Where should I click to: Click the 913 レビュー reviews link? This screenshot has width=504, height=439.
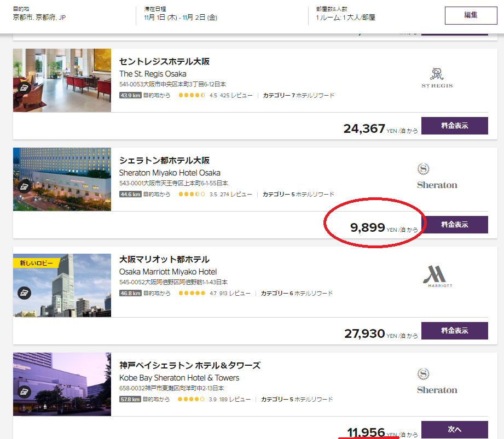pos(235,293)
